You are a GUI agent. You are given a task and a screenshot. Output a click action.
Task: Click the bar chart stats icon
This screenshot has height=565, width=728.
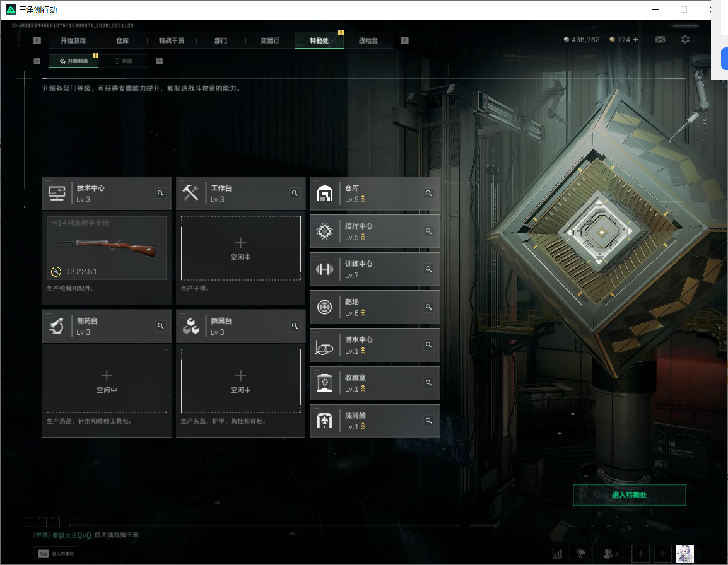pyautogui.click(x=557, y=554)
